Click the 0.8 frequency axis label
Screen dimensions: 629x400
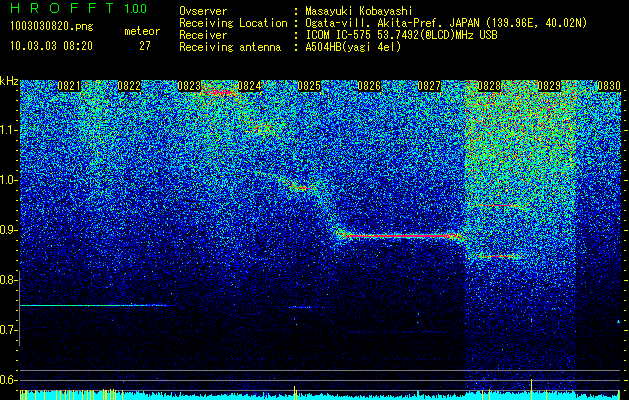pos(9,280)
